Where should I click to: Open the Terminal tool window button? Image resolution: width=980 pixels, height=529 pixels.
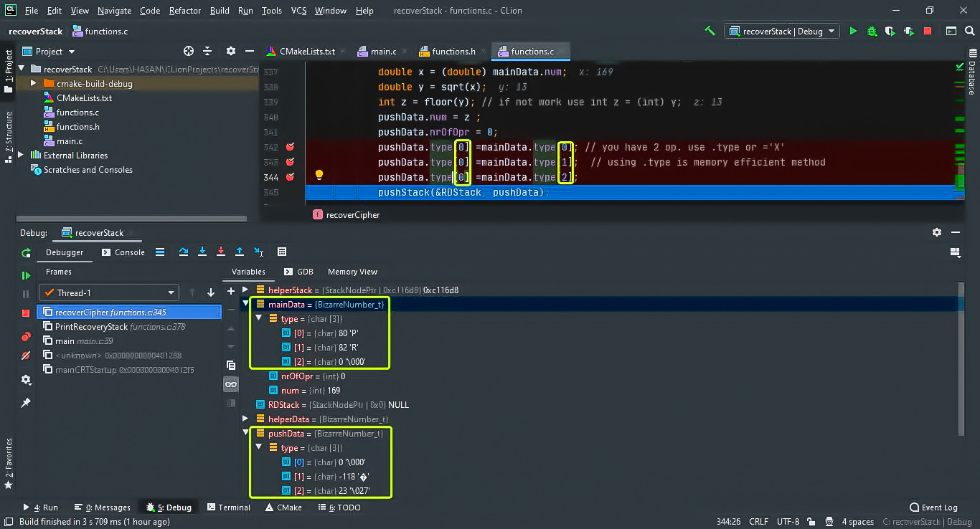[x=229, y=507]
